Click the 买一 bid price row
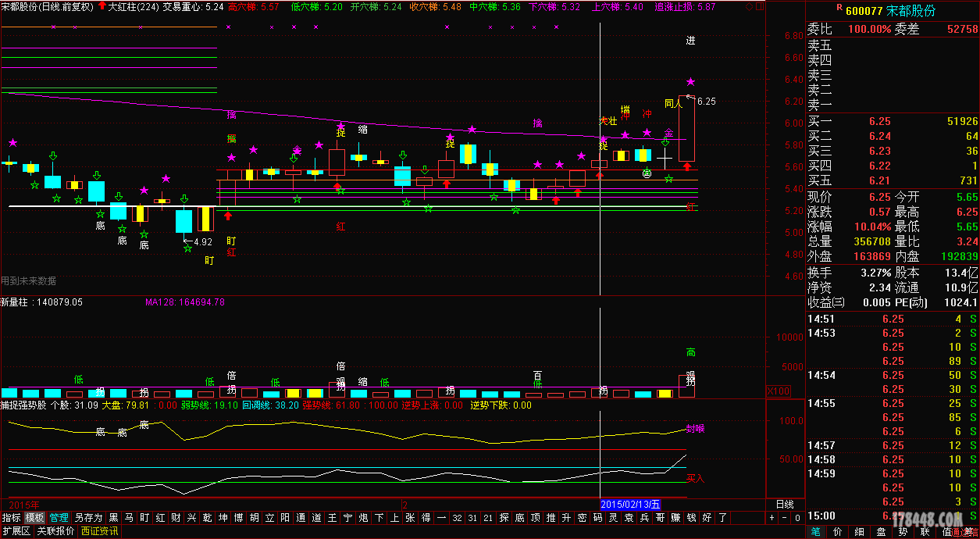Screen dimensions: 980x539 (x=893, y=121)
